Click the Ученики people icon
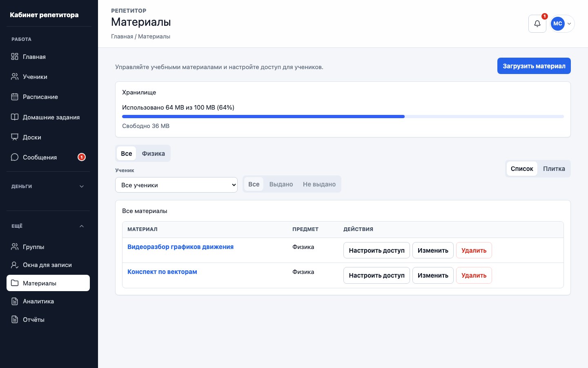Screen dimensions: 588x368 tap(15, 76)
